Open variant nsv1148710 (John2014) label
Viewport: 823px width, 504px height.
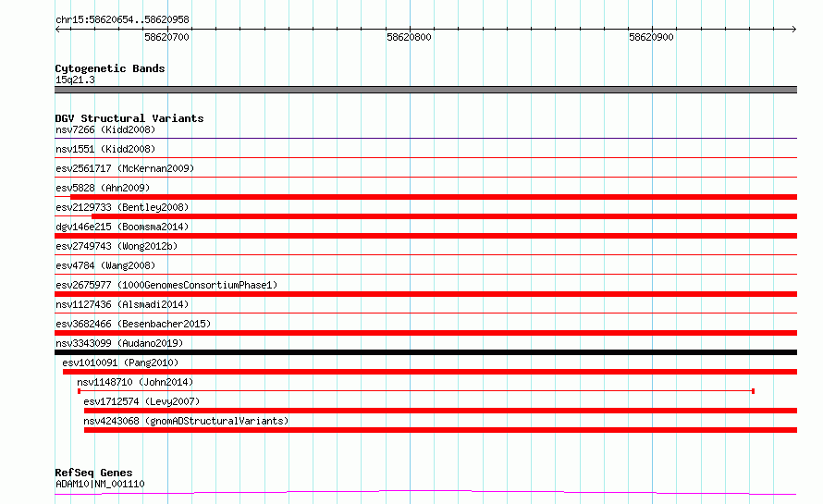pos(135,382)
